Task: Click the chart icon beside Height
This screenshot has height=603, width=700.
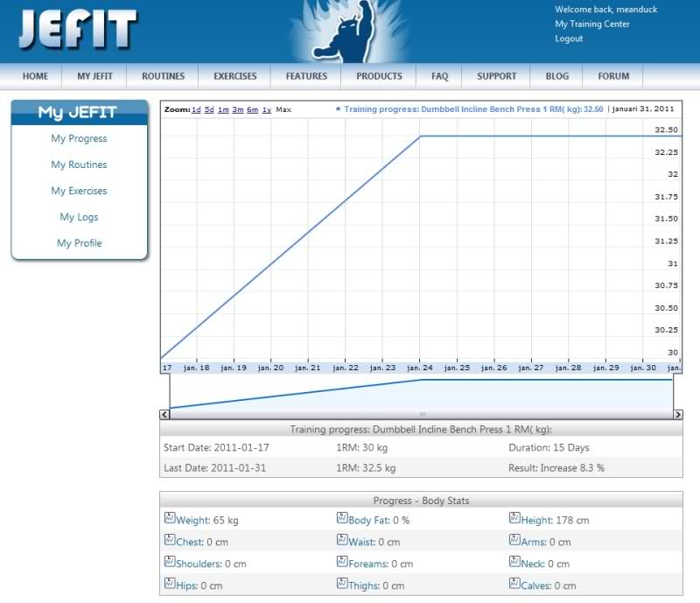Action: tap(514, 519)
